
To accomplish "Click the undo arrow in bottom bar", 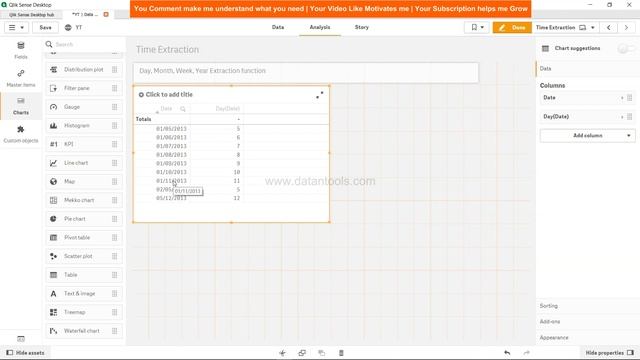I will click(x=507, y=353).
